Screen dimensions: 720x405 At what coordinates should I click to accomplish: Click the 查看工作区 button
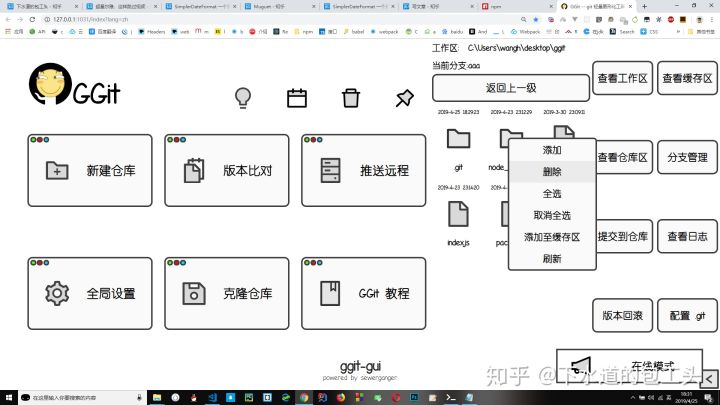(x=622, y=78)
